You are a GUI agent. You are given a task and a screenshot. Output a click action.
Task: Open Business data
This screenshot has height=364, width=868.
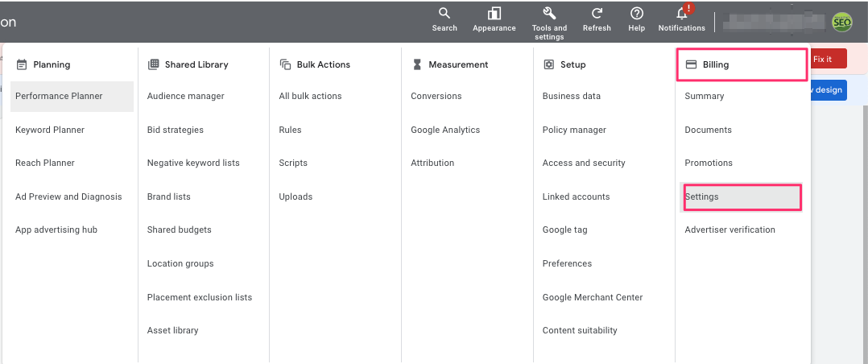click(572, 97)
